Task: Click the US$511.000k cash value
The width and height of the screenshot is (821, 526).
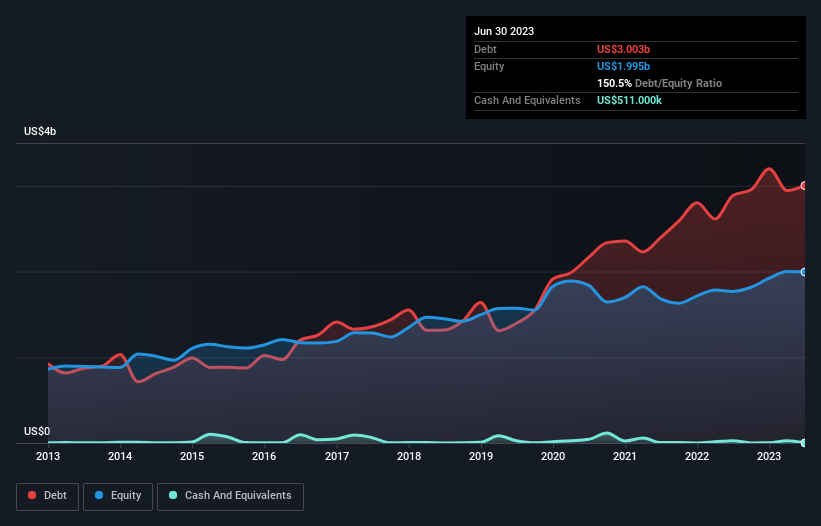Action: click(x=629, y=100)
